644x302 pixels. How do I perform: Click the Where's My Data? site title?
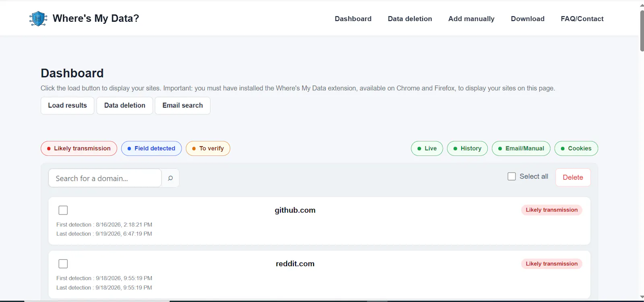(x=96, y=19)
